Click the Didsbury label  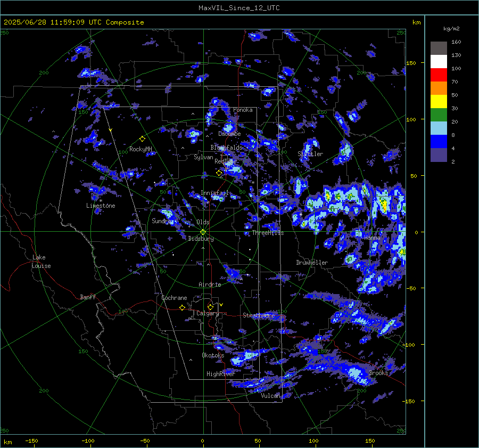pyautogui.click(x=201, y=239)
